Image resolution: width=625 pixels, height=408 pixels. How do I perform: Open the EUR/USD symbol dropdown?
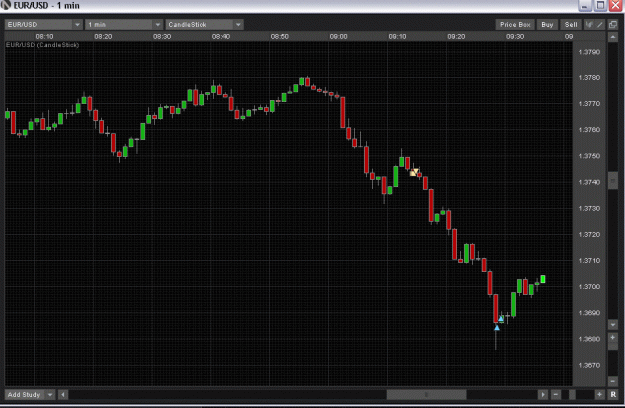point(43,25)
